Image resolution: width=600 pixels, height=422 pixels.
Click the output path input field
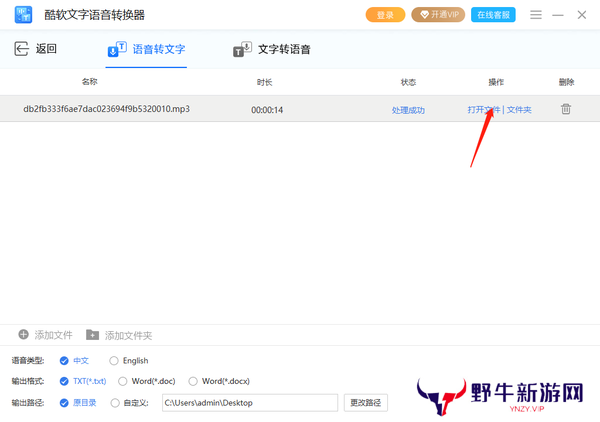250,403
